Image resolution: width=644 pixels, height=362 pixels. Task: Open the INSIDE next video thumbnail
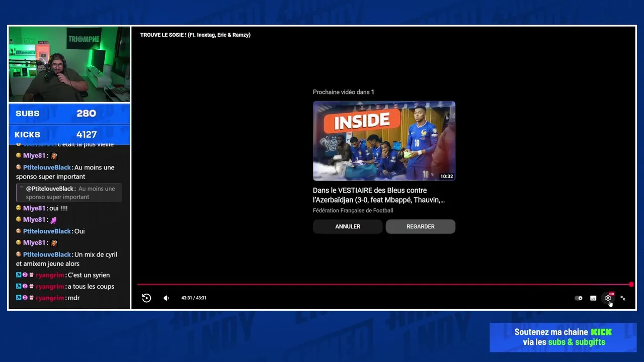pos(384,141)
